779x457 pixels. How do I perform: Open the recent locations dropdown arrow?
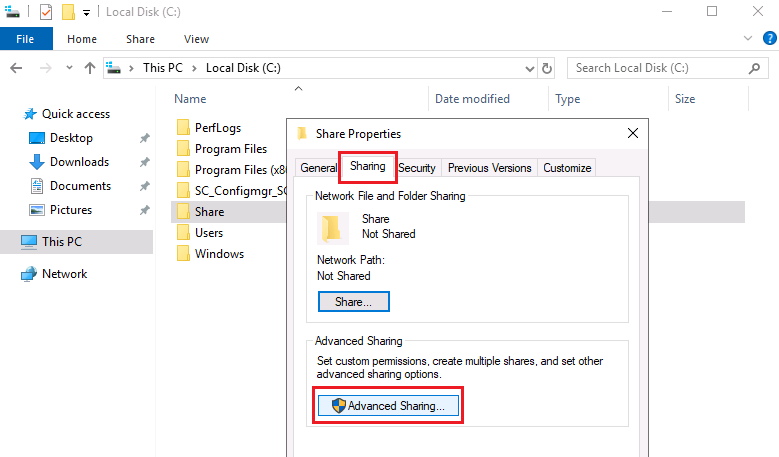pos(69,68)
